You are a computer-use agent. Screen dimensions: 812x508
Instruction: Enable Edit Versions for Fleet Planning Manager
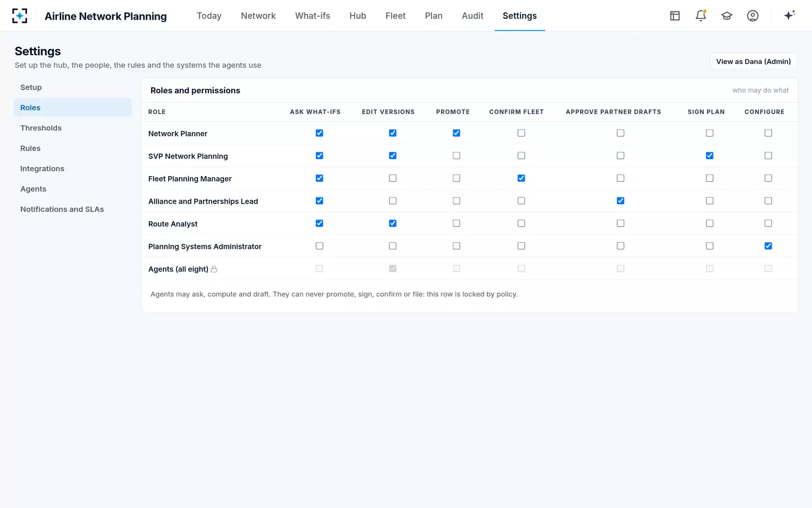(393, 178)
